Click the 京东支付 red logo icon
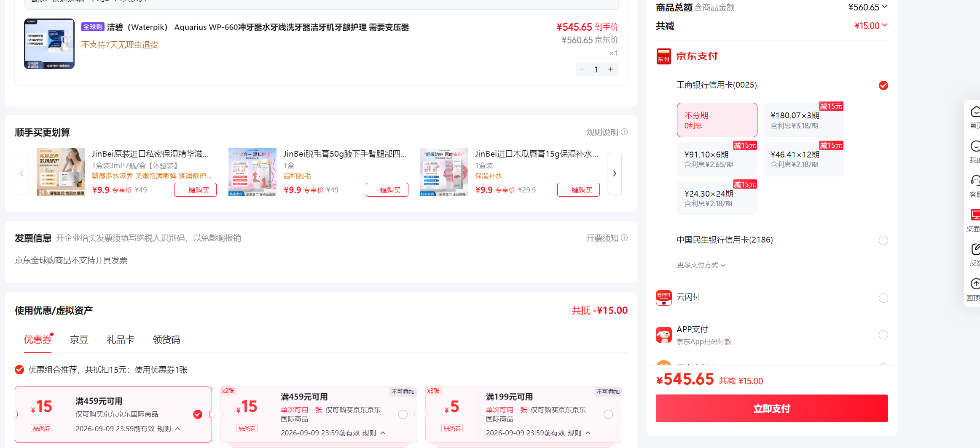The image size is (980, 448). (x=664, y=56)
